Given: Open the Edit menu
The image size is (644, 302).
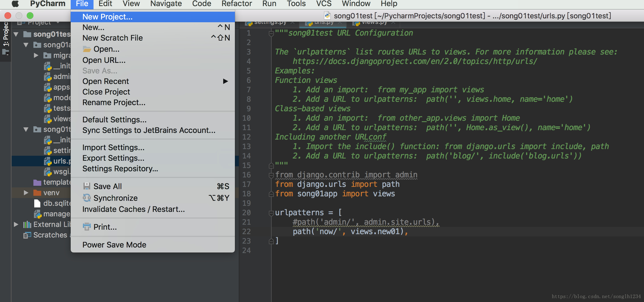Looking at the screenshot, I should (105, 4).
